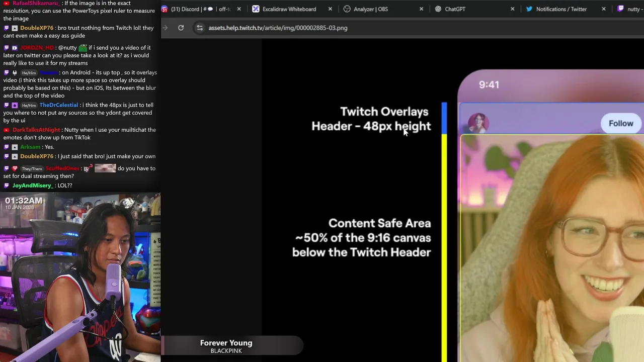Click the ghost badge icon before the first He/Him tag
The image size is (644, 362).
pos(15,73)
